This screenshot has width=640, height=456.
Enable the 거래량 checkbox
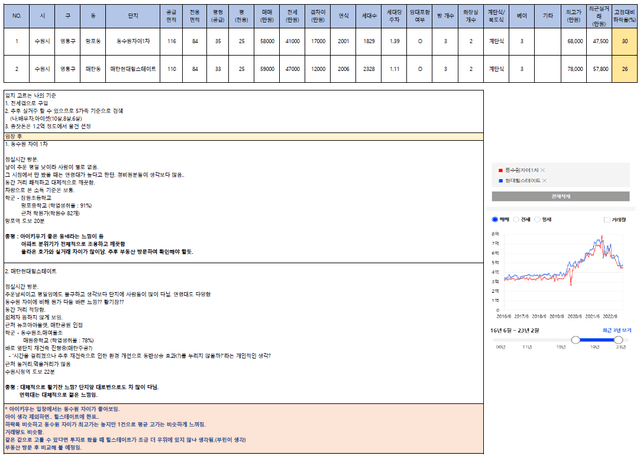(607, 220)
